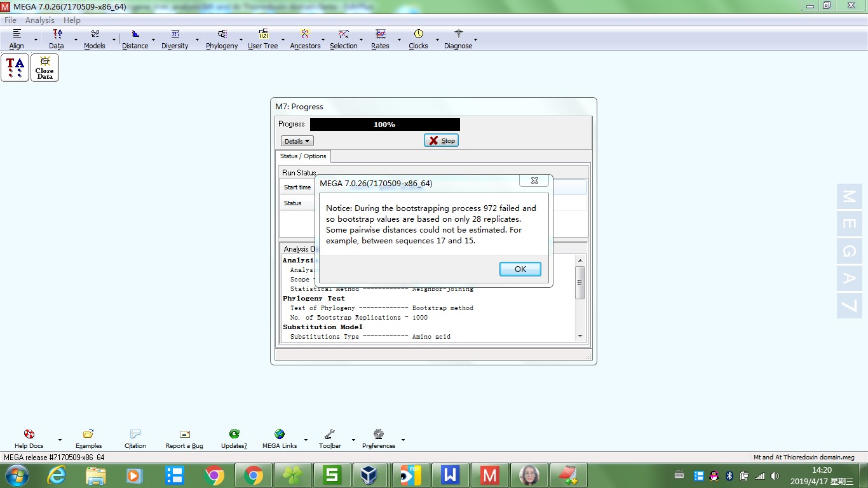868x488 pixels.
Task: Launch Internet Explorer from taskbar
Action: tap(57, 475)
